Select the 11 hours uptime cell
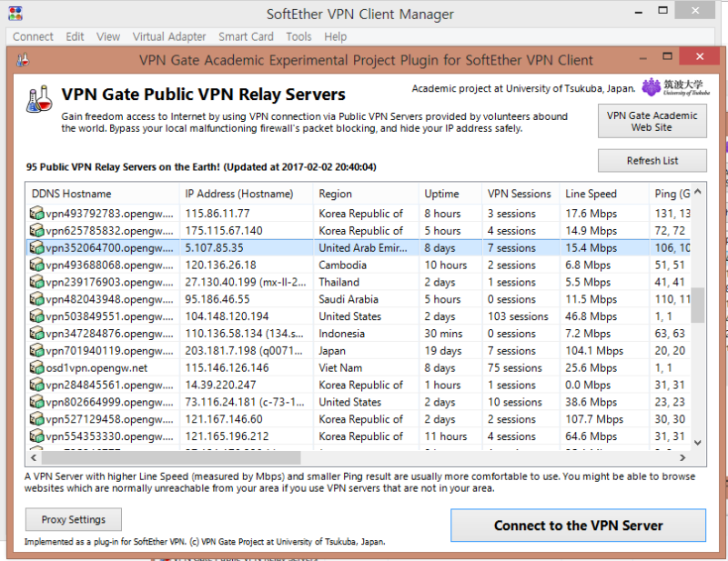Screen dimensions: 728x561 tap(445, 436)
